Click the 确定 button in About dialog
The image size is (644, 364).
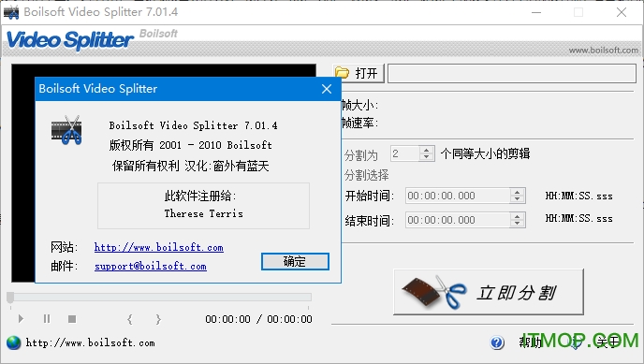tap(295, 261)
